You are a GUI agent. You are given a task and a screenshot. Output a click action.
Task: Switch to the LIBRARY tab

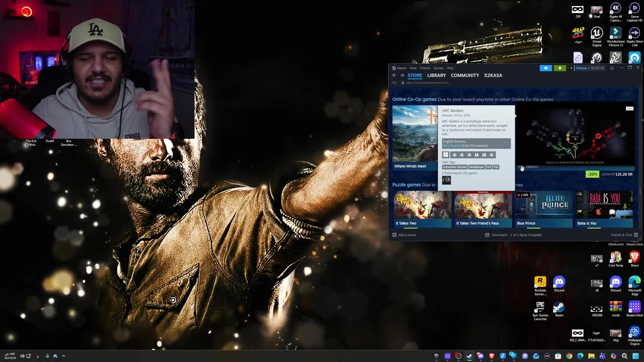click(437, 75)
